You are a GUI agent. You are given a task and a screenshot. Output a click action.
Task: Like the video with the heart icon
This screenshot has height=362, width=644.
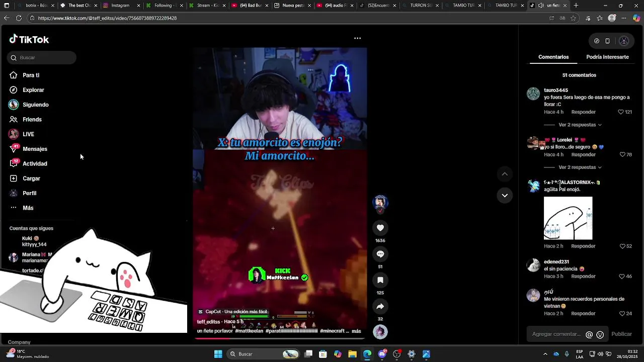click(x=380, y=228)
